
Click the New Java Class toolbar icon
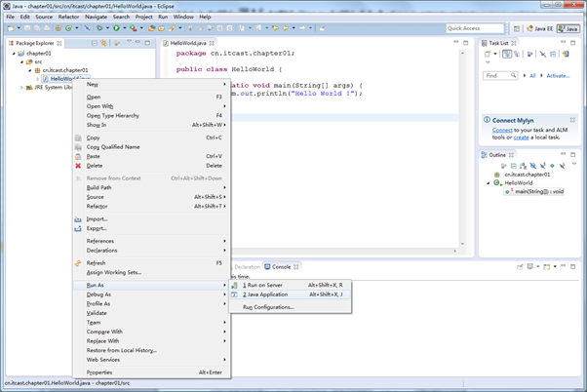pyautogui.click(x=68, y=28)
